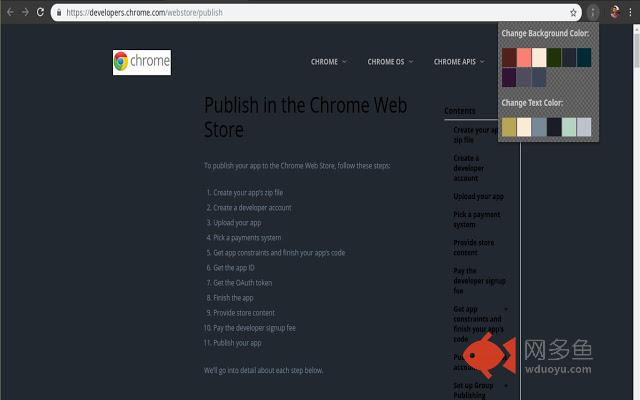
Task: Bookmark the page with the star icon
Action: 573,13
